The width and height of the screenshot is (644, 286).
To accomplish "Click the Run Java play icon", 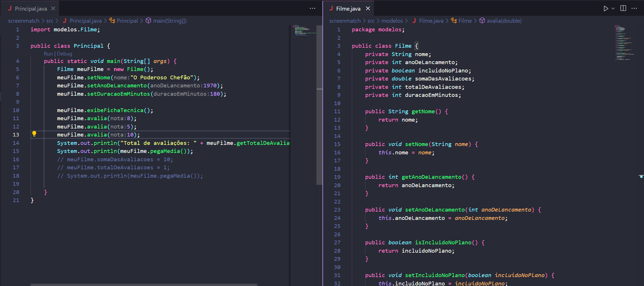I will pos(606,9).
